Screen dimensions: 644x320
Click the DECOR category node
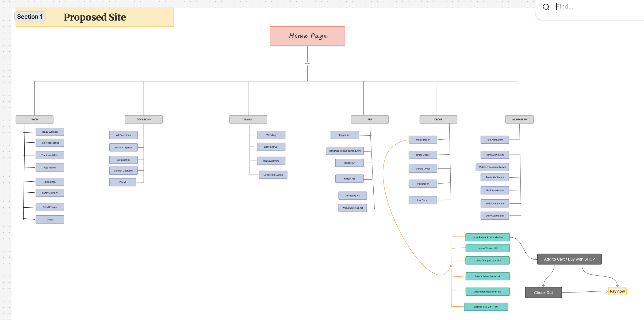coord(438,119)
